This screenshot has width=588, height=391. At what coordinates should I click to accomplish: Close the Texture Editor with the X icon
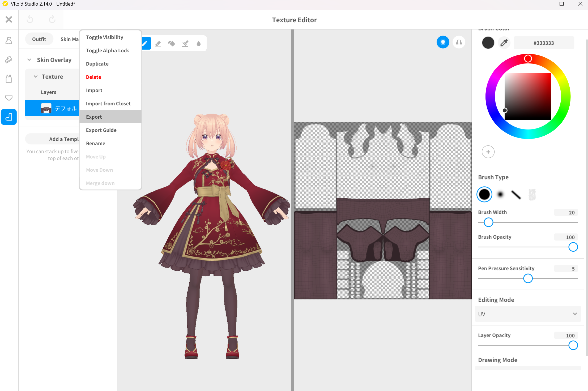tap(9, 19)
